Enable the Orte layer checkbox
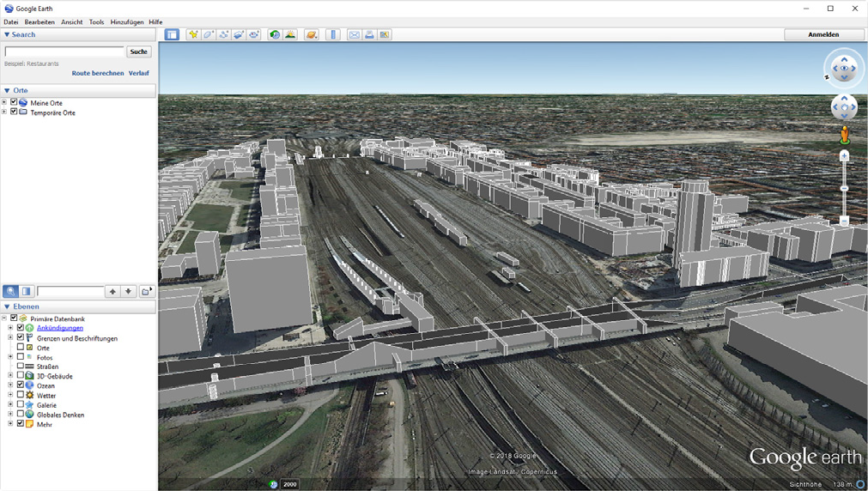868x491 pixels. [21, 348]
